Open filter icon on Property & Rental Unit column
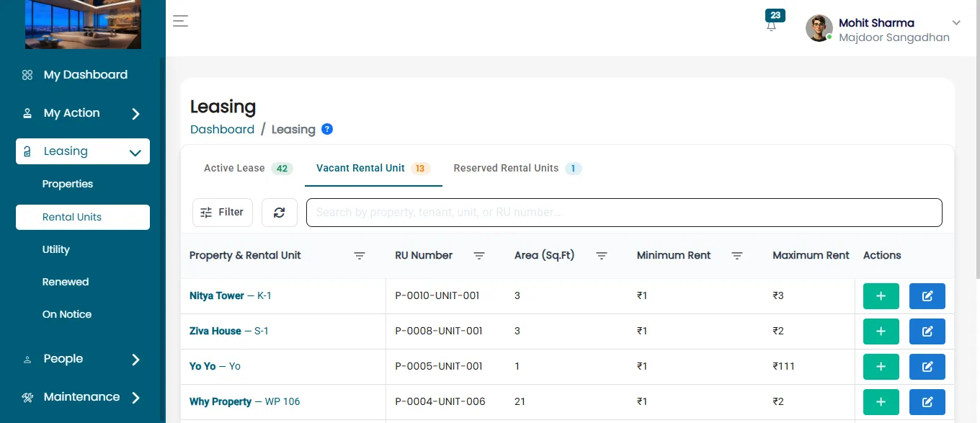 360,256
